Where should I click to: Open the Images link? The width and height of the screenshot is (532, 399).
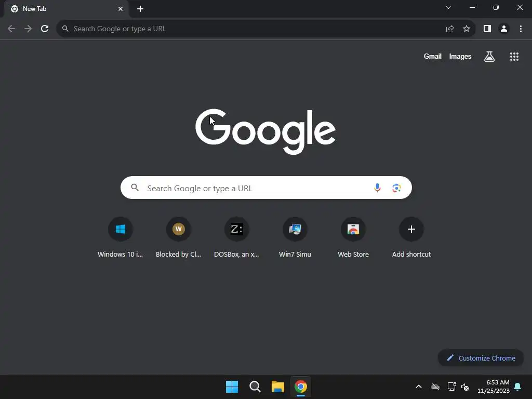pyautogui.click(x=460, y=56)
